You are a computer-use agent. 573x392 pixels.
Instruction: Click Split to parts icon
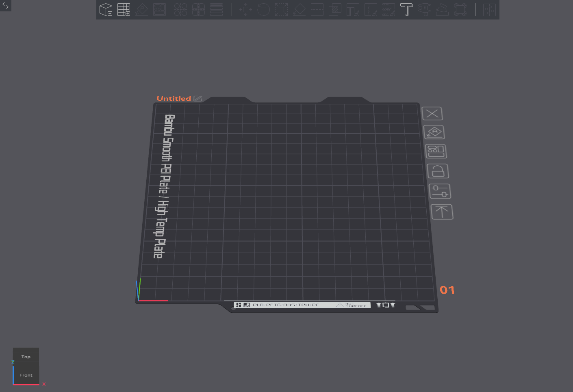click(x=198, y=9)
